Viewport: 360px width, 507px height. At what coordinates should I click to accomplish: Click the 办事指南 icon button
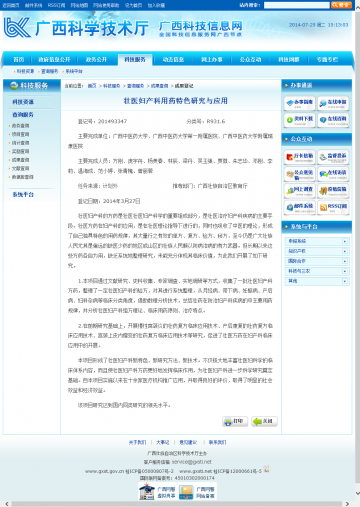point(300,103)
